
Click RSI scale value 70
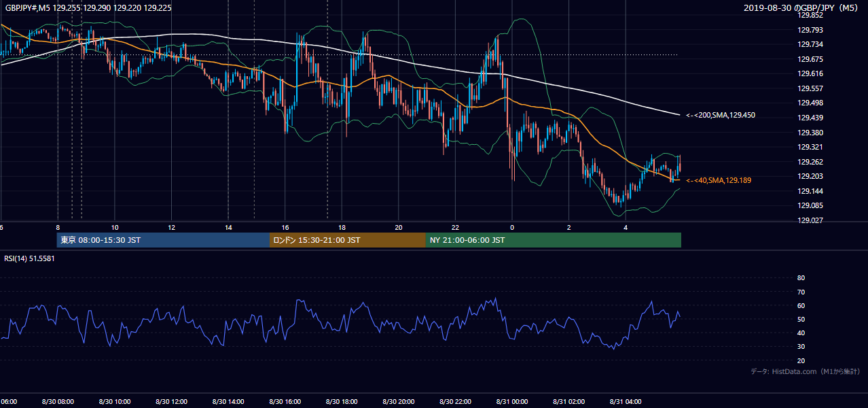pyautogui.click(x=801, y=292)
